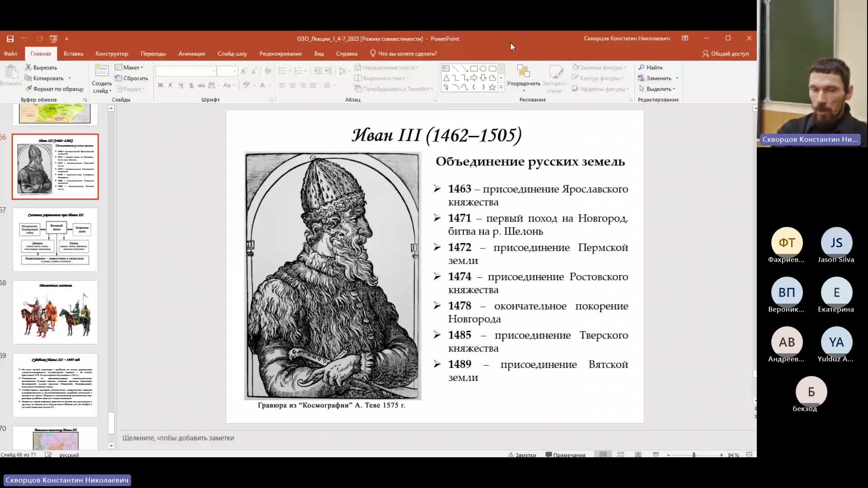The width and height of the screenshot is (868, 488).
Task: Select the triangle shape in the gallery
Action: pyautogui.click(x=446, y=78)
